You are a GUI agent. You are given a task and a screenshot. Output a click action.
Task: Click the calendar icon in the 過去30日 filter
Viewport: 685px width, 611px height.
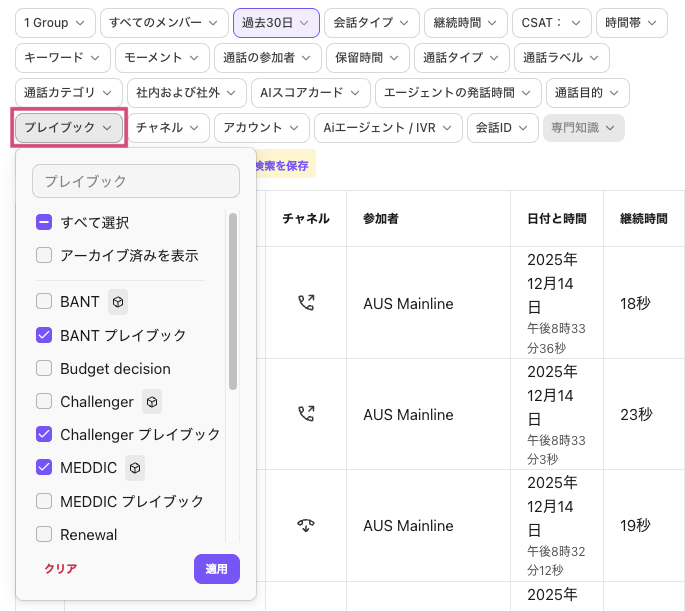click(x=302, y=22)
